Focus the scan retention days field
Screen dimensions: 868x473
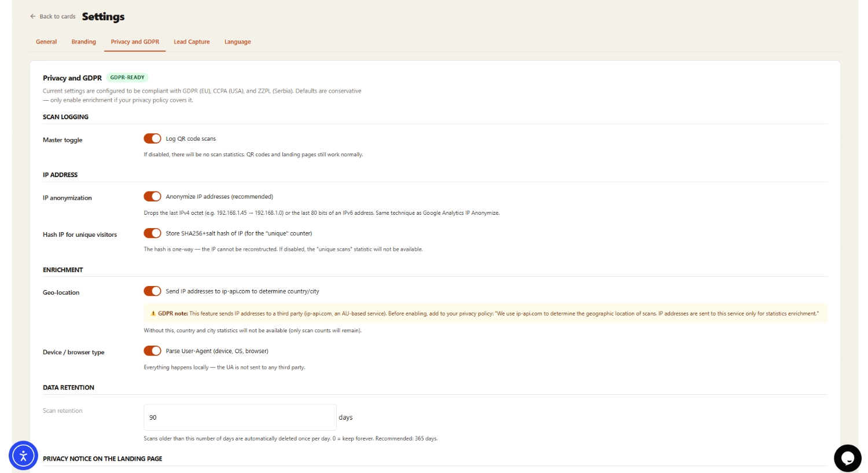(240, 417)
